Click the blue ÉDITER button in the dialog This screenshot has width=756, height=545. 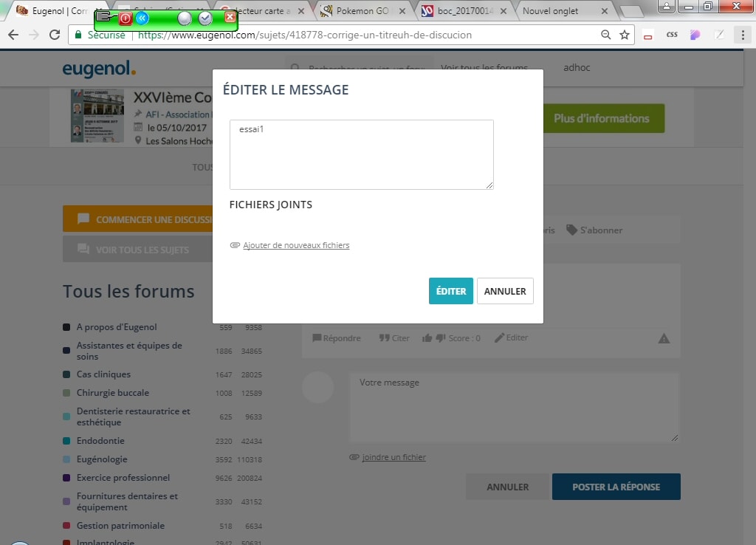pyautogui.click(x=450, y=291)
